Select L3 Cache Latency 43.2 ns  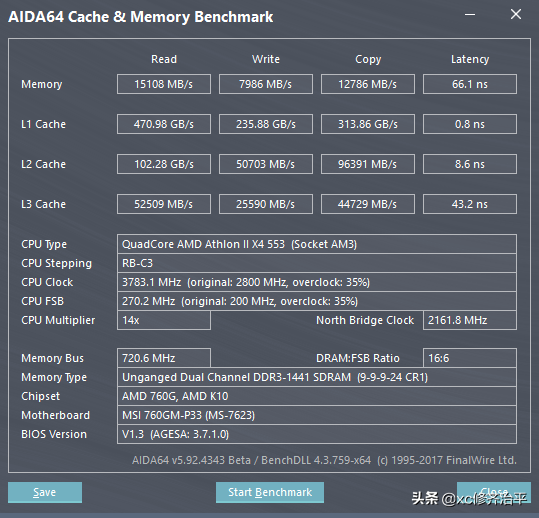[470, 204]
